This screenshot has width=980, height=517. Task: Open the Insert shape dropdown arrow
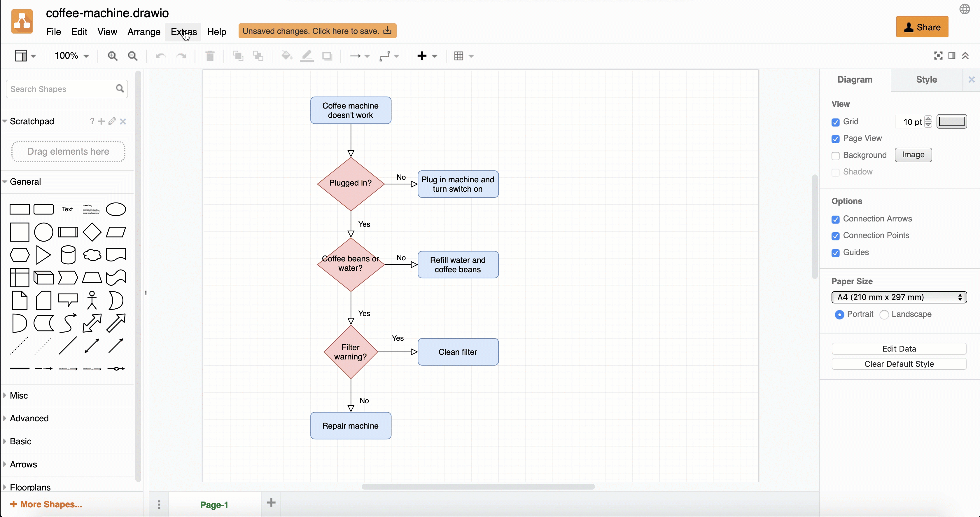pyautogui.click(x=434, y=56)
